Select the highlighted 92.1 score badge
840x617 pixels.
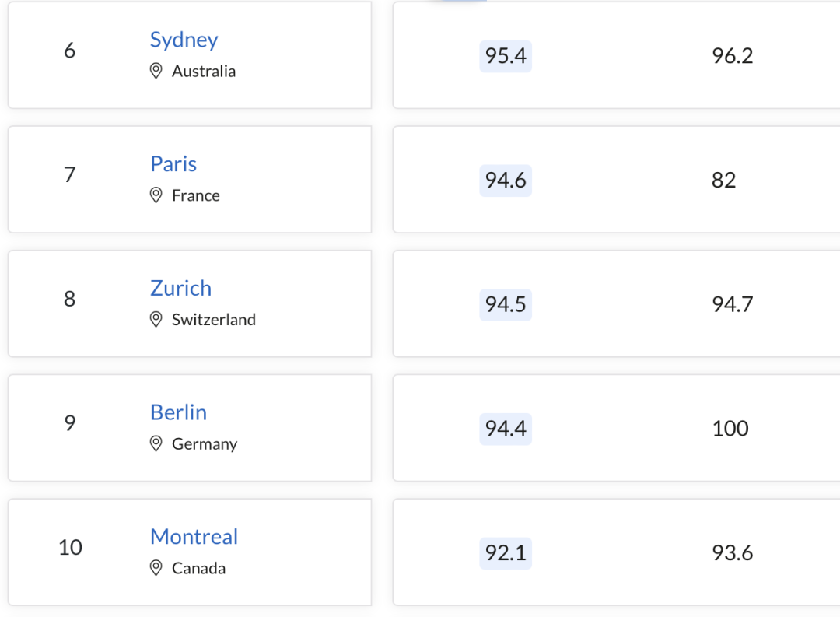point(506,553)
